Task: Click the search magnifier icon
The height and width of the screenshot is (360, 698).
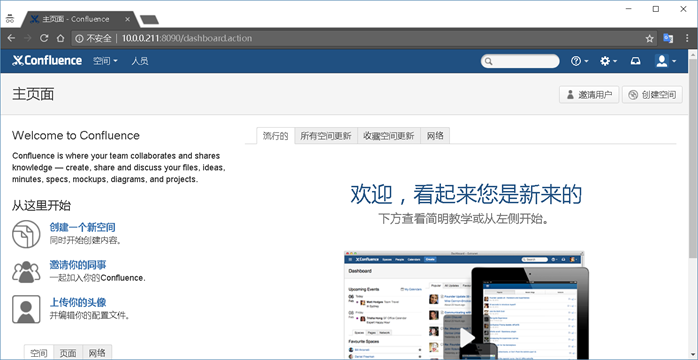Action: click(x=489, y=61)
